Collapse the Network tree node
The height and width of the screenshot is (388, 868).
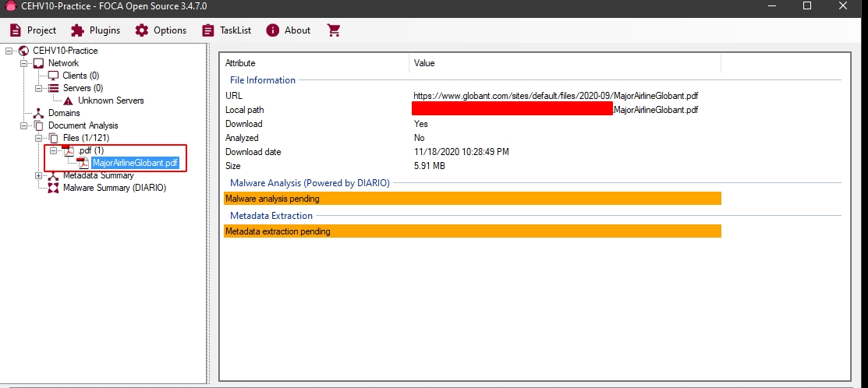click(x=24, y=63)
